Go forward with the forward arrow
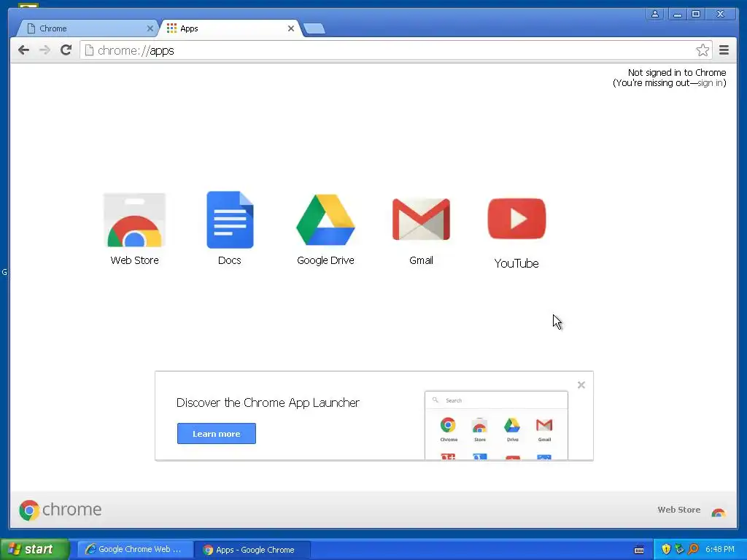Image resolution: width=747 pixels, height=560 pixels. pos(44,50)
